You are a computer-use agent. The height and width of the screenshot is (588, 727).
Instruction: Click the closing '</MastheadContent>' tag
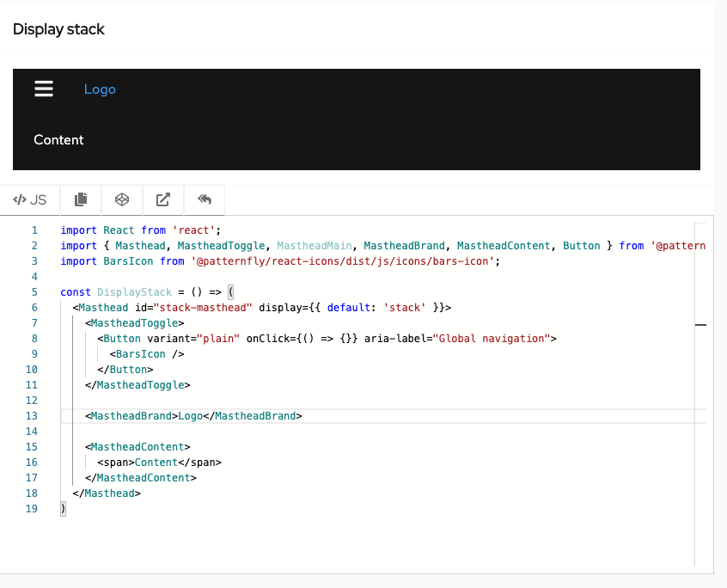coord(141,478)
